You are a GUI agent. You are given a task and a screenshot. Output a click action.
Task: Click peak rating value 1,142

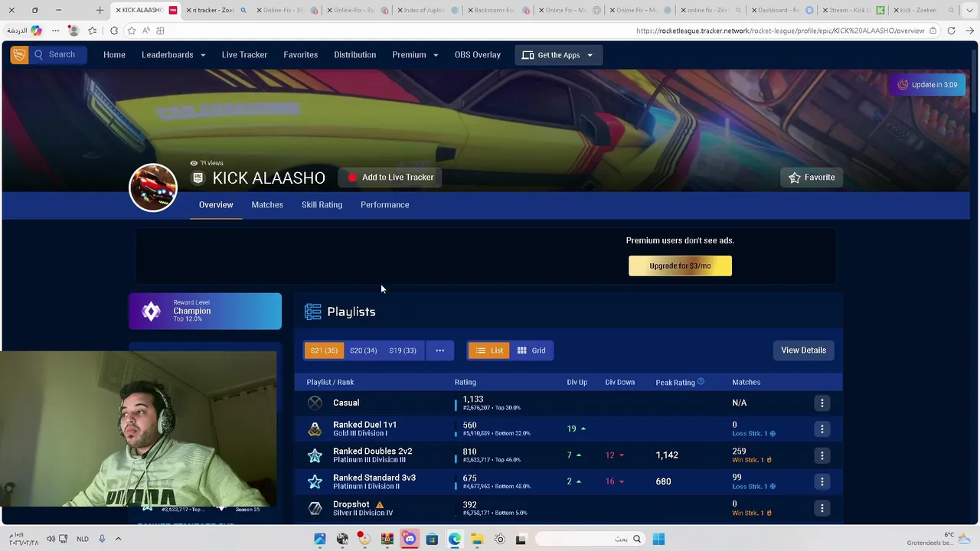[666, 455]
